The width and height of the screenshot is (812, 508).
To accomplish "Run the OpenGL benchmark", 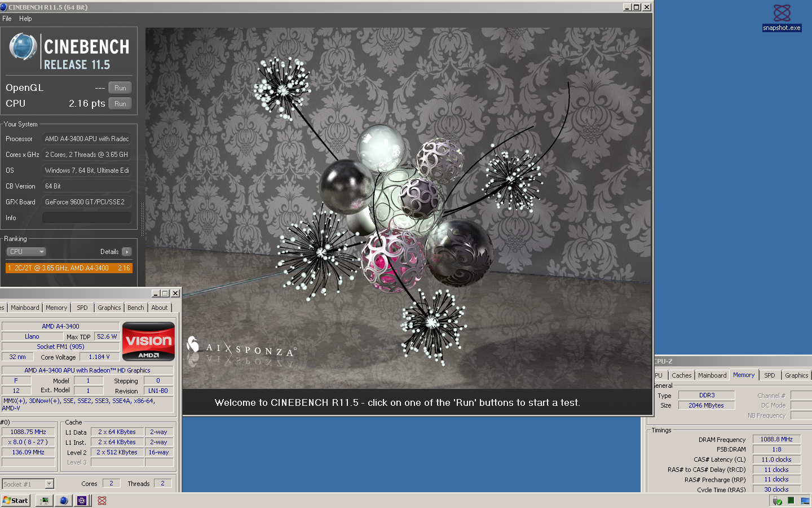I will point(120,88).
